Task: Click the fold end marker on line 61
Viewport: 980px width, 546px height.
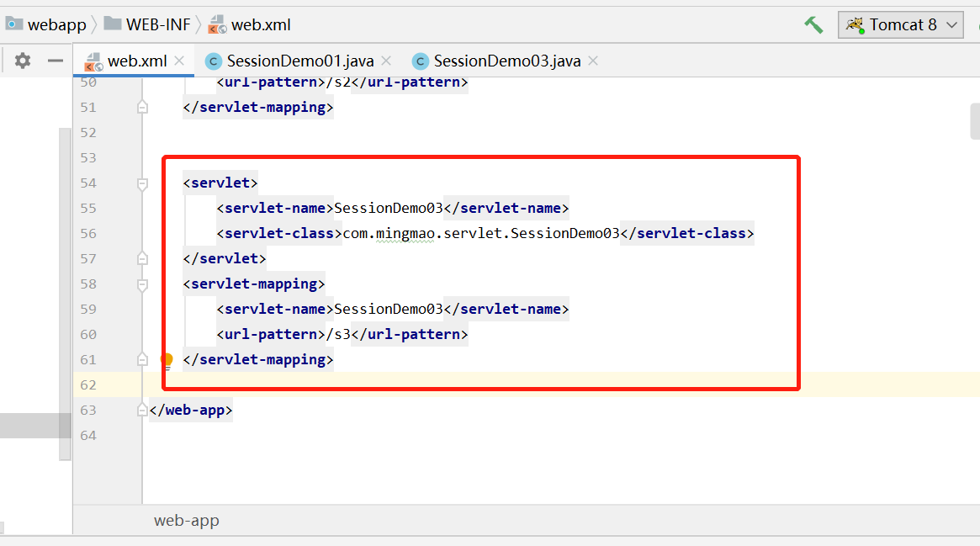Action: 142,359
